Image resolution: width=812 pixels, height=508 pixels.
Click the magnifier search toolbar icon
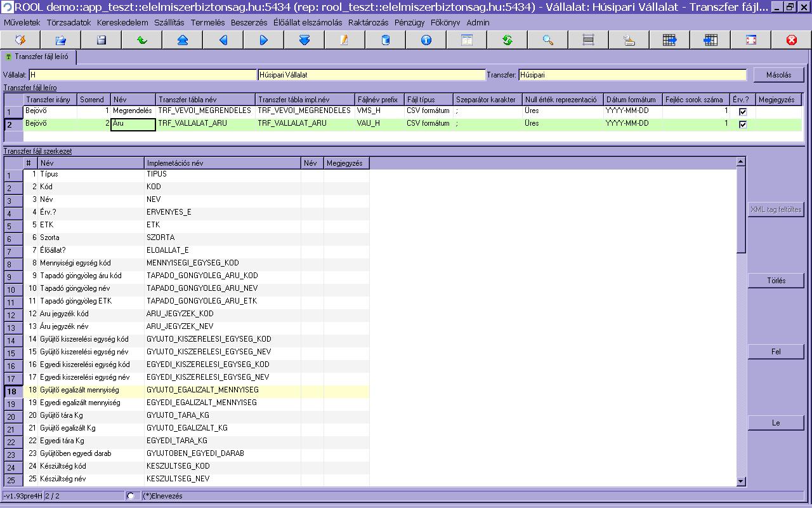pos(548,40)
